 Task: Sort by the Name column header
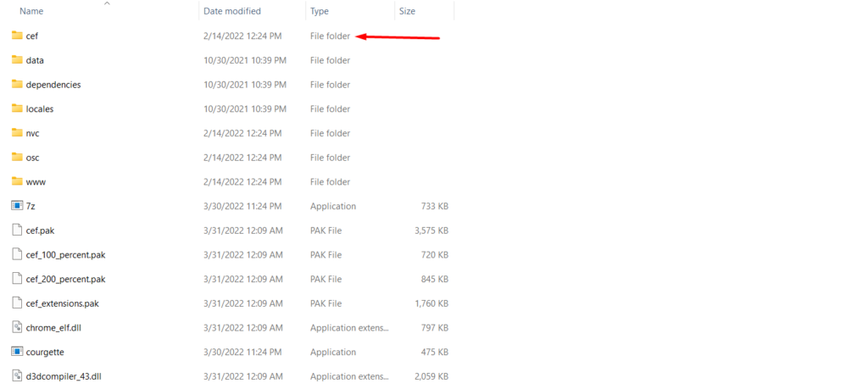point(31,11)
